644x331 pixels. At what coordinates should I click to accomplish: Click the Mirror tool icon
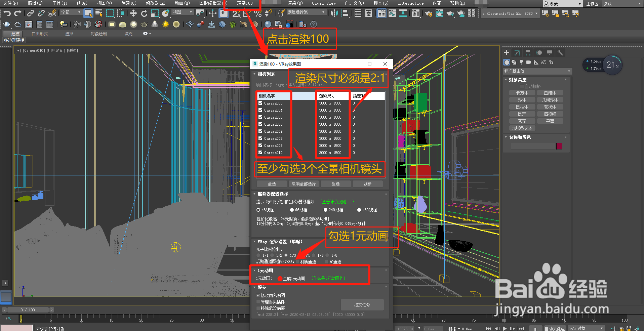(x=334, y=13)
